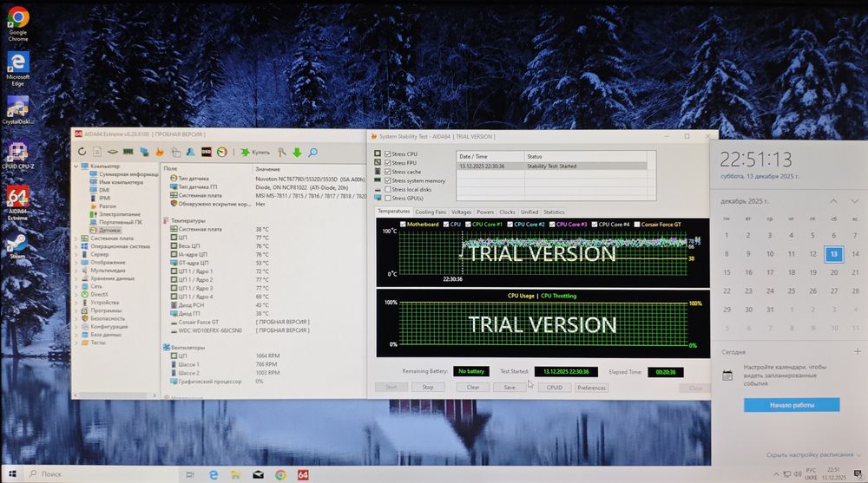Select Электропитание tree item
Viewport: 868px width, 483px height.
[x=115, y=214]
